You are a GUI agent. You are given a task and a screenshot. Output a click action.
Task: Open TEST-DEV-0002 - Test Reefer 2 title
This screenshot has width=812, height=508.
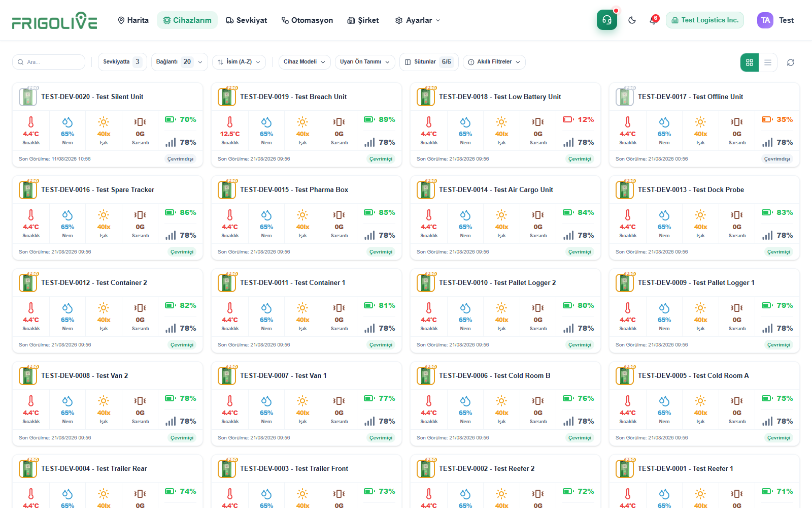487,468
